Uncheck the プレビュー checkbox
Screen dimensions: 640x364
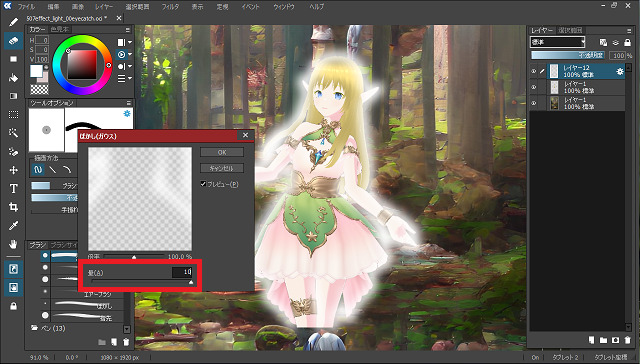point(203,184)
